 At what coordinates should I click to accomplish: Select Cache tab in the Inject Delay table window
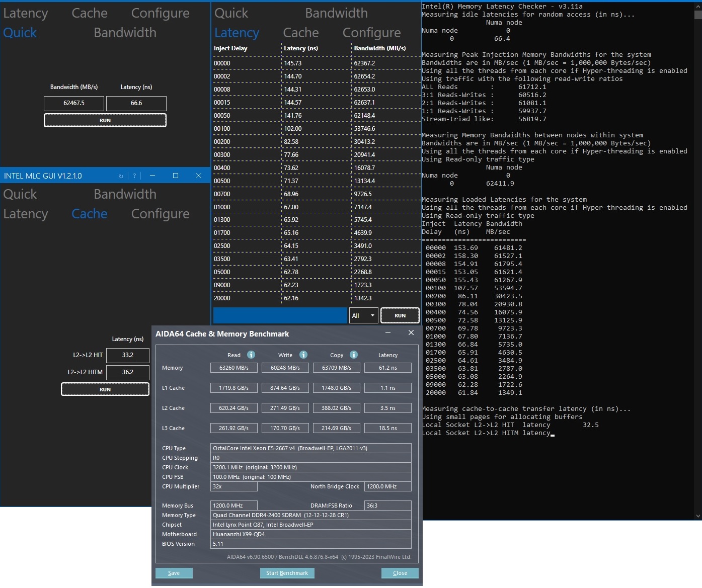coord(301,33)
